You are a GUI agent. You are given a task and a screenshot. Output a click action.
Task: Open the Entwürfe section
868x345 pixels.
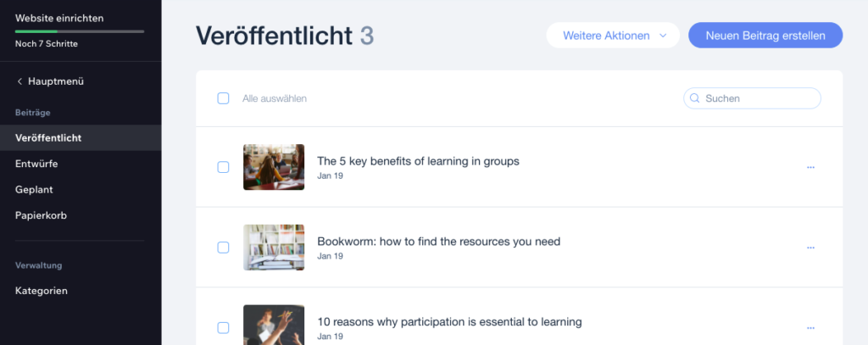36,164
